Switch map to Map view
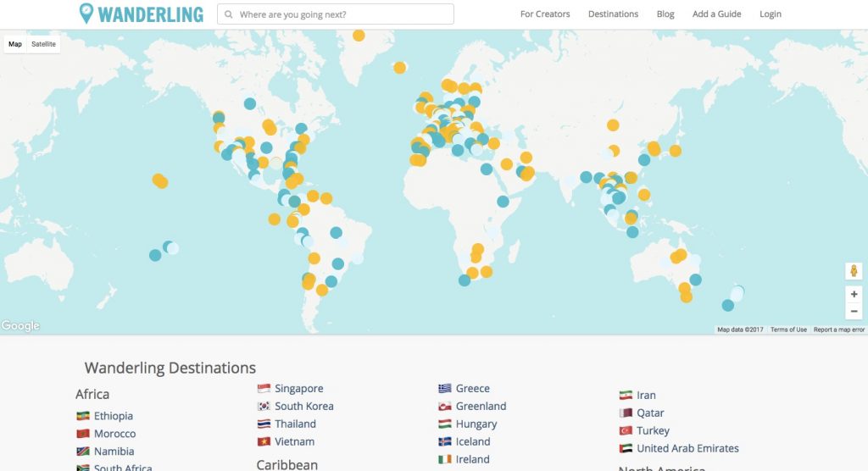Viewport: 868px width, 471px height. (x=15, y=44)
